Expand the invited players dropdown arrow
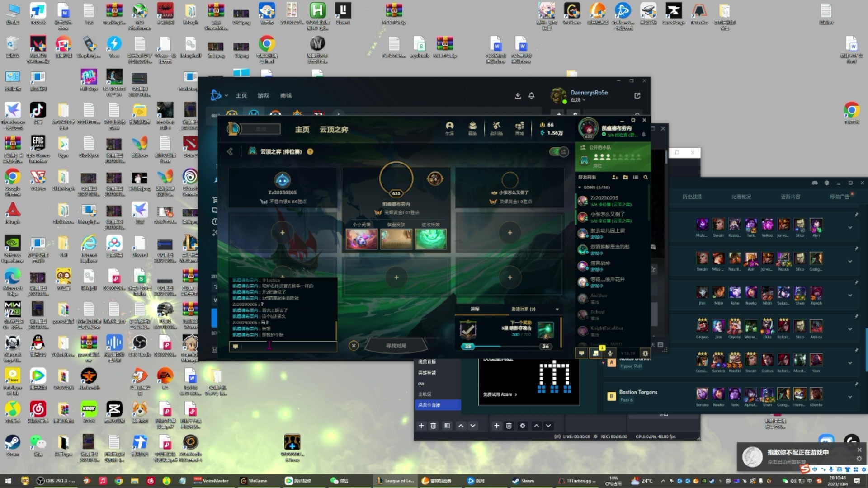This screenshot has width=868, height=488. pos(557,310)
